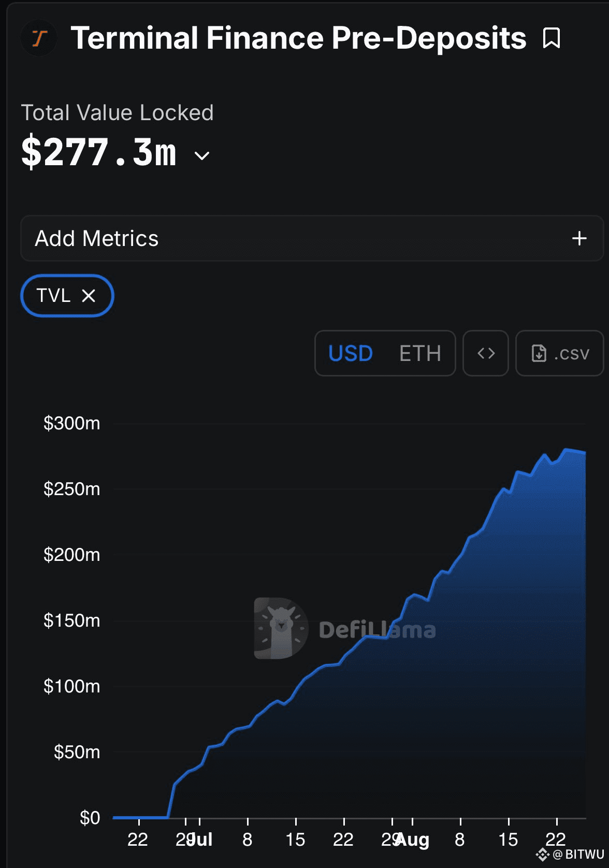Click the plus icon in Add Metrics
Screen dimensions: 609x868
coord(579,238)
